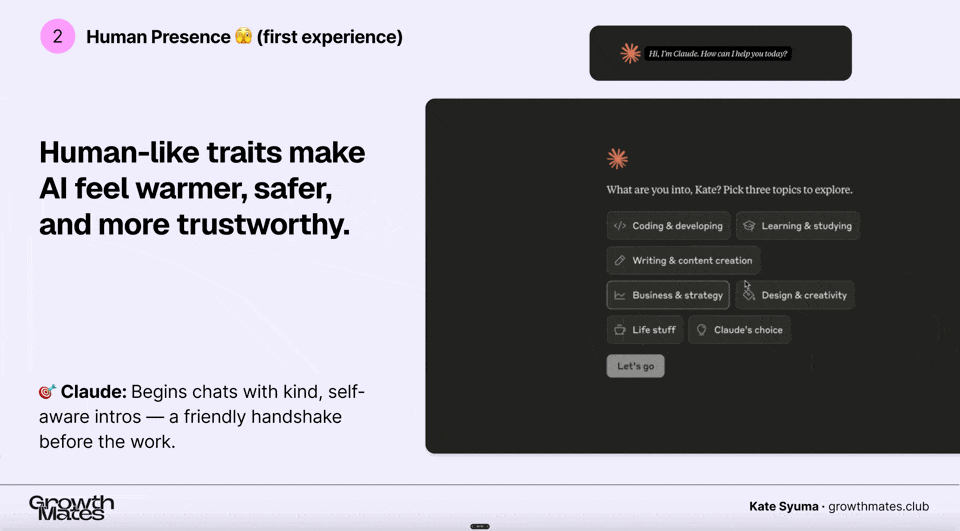Click the pink number 2 badge
This screenshot has width=960, height=531.
point(58,36)
